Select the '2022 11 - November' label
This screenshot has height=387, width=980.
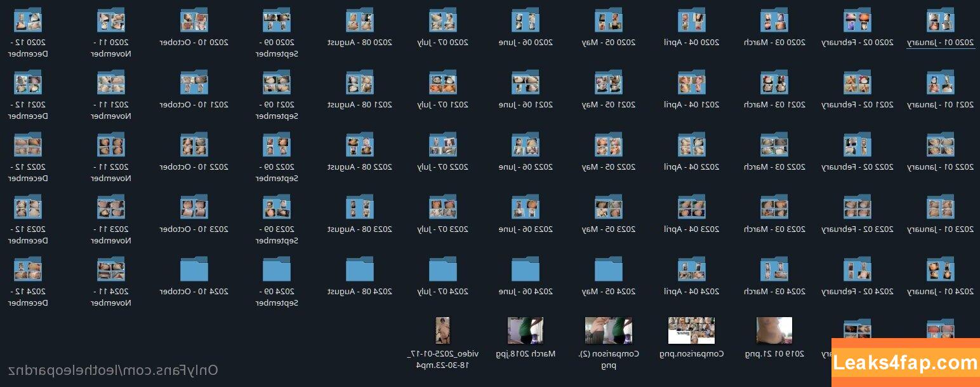[111, 172]
